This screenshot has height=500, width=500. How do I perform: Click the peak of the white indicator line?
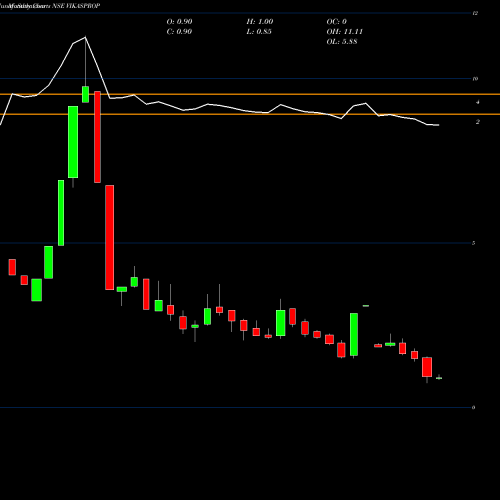tap(85, 37)
